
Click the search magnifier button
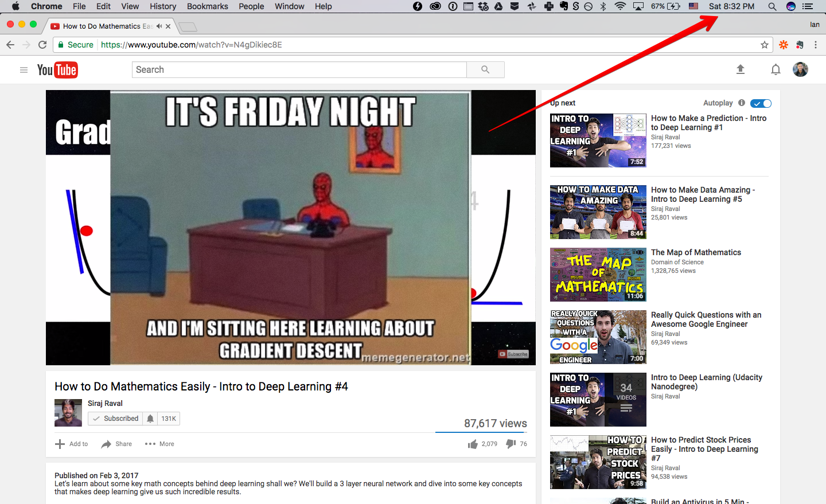click(485, 70)
